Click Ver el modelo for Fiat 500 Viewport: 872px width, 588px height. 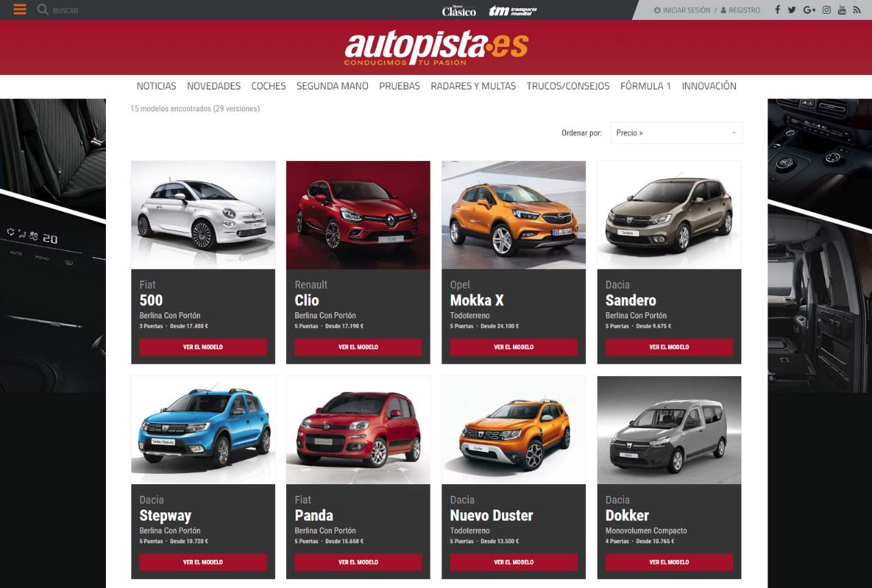[203, 347]
